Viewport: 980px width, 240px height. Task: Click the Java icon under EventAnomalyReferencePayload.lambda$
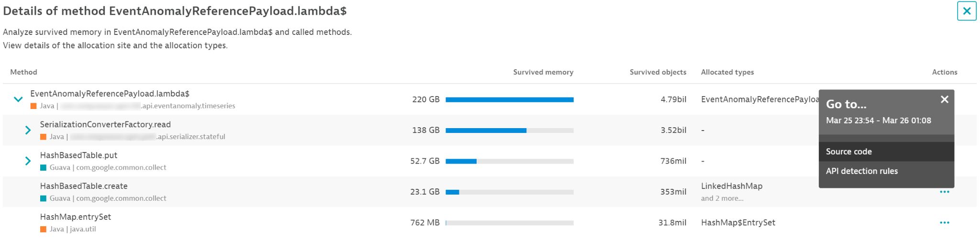point(33,106)
